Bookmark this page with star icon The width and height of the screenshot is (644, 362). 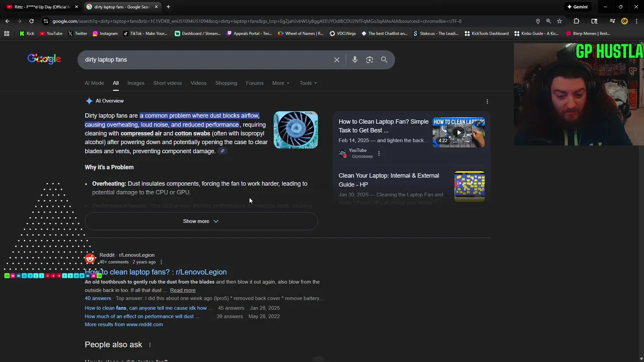pyautogui.click(x=559, y=21)
